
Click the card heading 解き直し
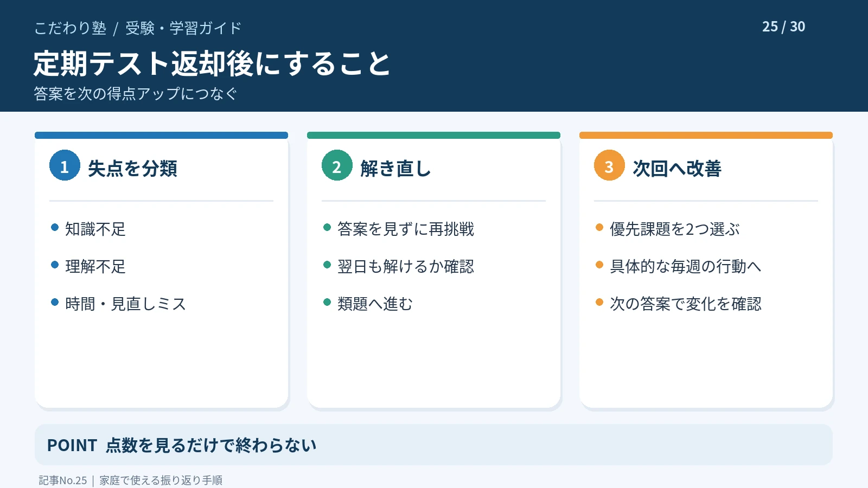pyautogui.click(x=395, y=169)
